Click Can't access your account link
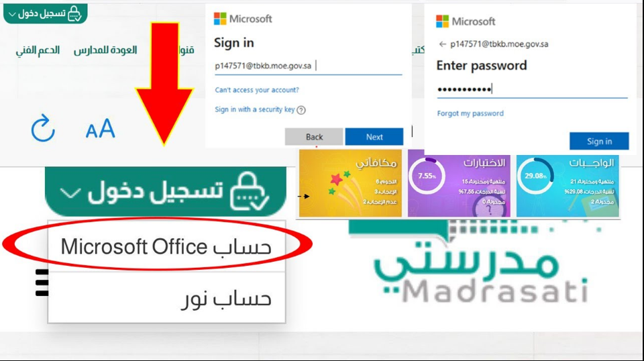This screenshot has height=361, width=644. pyautogui.click(x=257, y=90)
